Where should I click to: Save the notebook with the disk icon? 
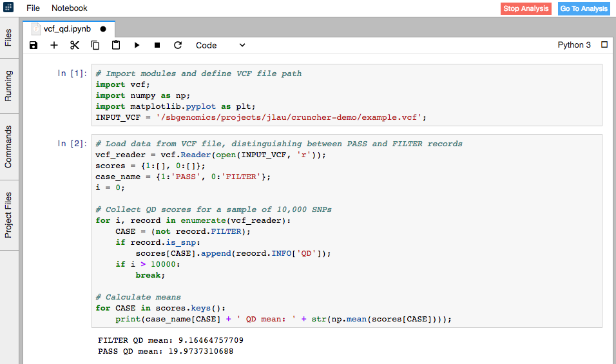[34, 45]
